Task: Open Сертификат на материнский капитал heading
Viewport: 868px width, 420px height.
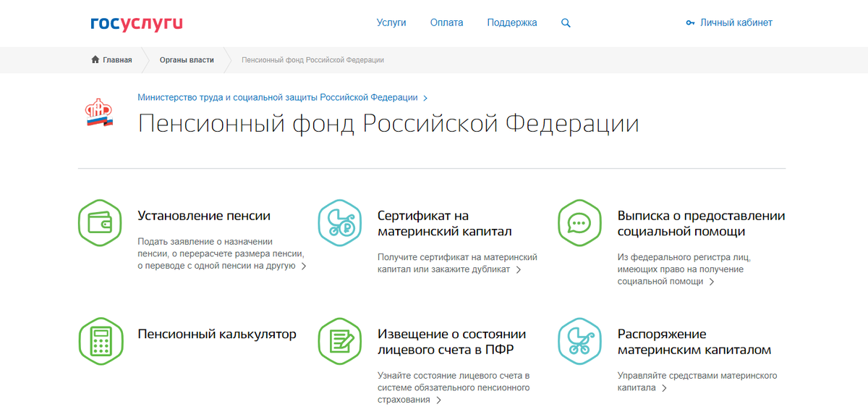Action: click(x=445, y=223)
